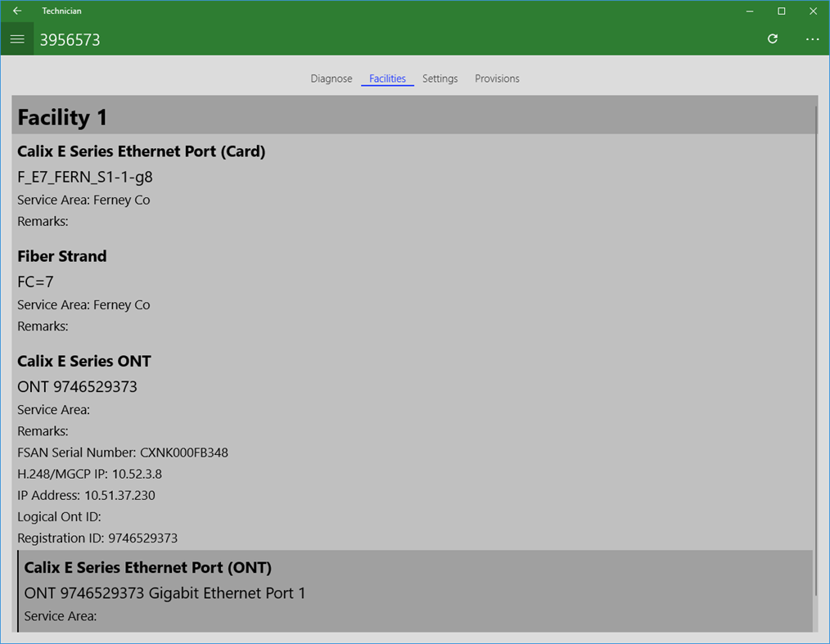830x644 pixels.
Task: Go to the Provisions tab
Action: [x=497, y=79]
